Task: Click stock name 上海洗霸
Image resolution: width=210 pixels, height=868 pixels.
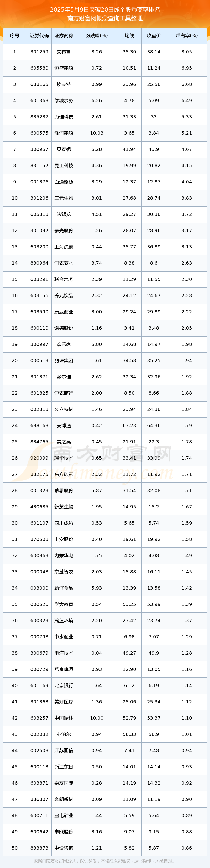Action: tap(64, 247)
